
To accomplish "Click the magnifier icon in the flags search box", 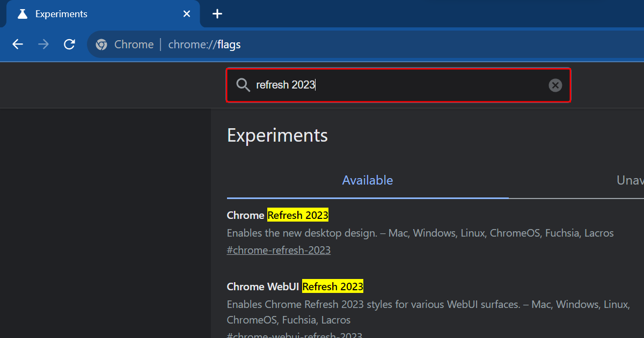I will point(243,85).
